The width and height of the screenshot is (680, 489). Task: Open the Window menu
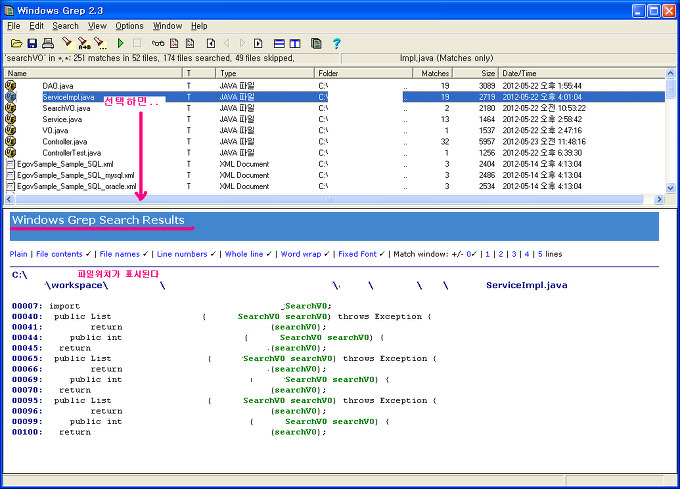(167, 26)
